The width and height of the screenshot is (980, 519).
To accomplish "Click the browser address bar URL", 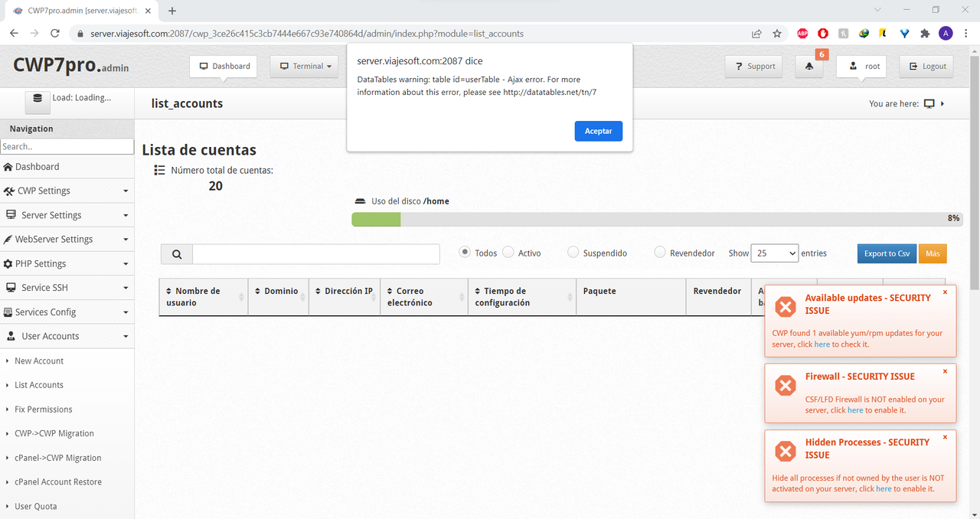I will tap(307, 34).
